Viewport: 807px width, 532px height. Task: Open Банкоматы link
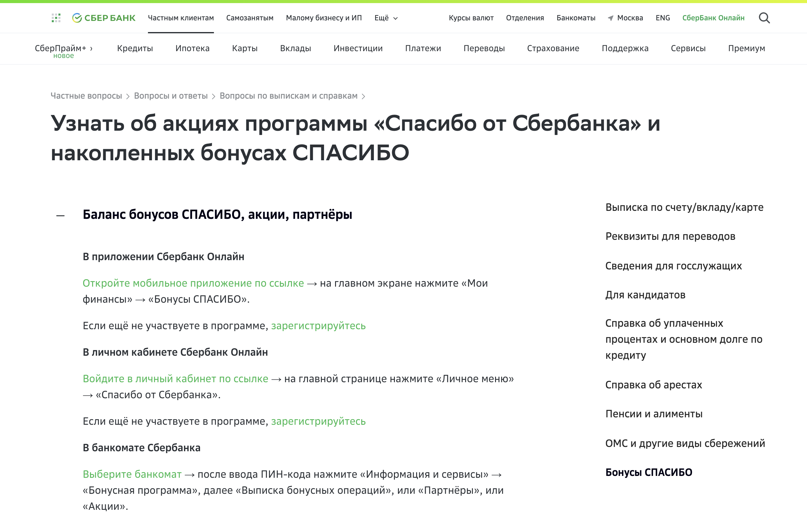[576, 18]
